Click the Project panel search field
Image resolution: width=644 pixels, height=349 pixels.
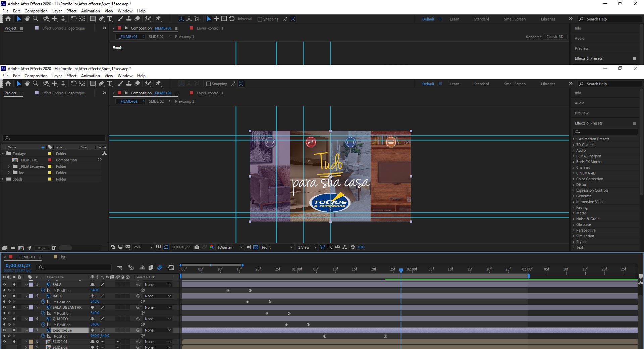[x=54, y=138]
